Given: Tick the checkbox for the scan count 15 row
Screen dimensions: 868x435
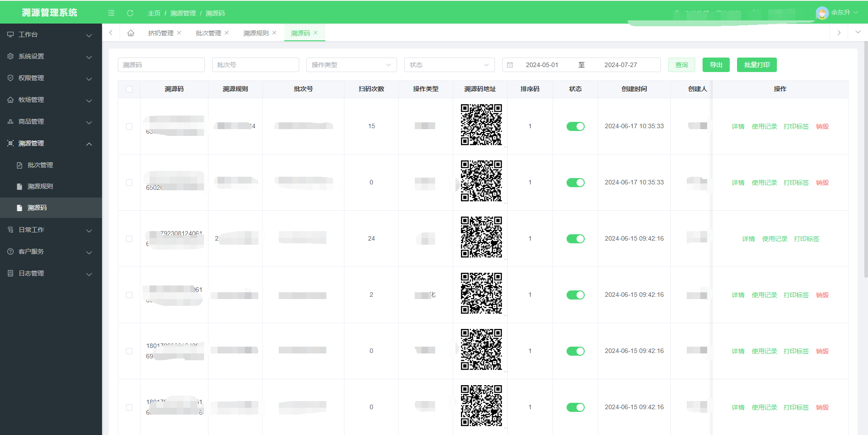Looking at the screenshot, I should (129, 126).
